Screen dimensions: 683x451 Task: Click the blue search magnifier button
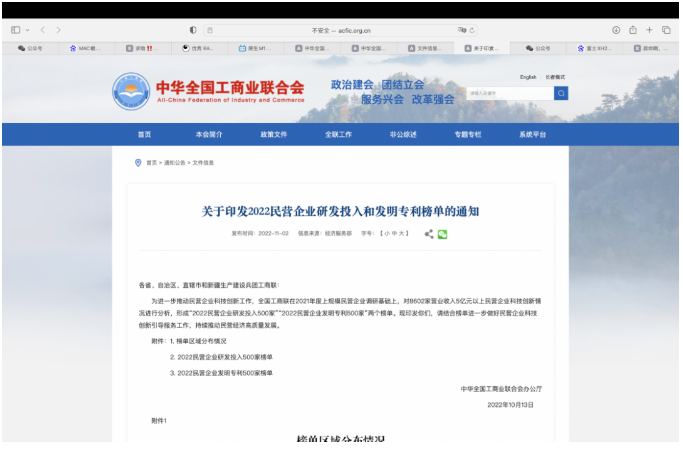pos(561,93)
